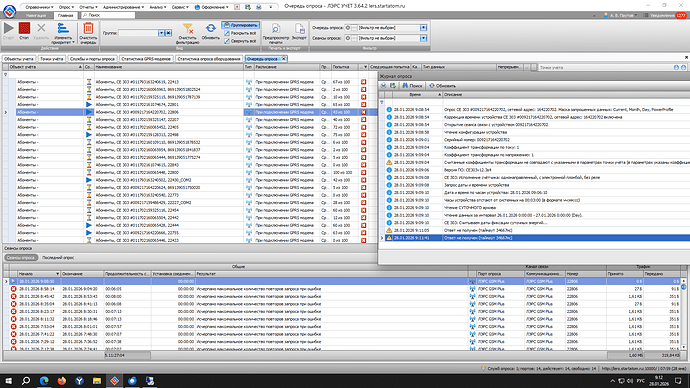Open Microsoft Edge from taskbar
Viewport: 690px width, 388px height.
44,381
